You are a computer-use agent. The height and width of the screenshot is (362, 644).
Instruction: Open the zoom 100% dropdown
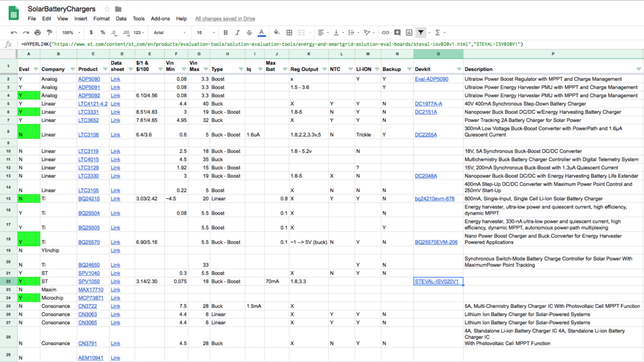[x=72, y=33]
